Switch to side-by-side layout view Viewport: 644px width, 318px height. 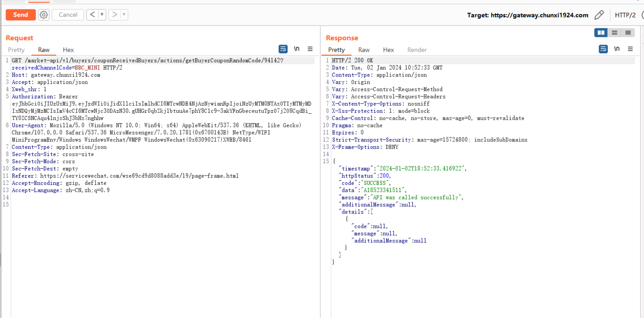click(601, 33)
